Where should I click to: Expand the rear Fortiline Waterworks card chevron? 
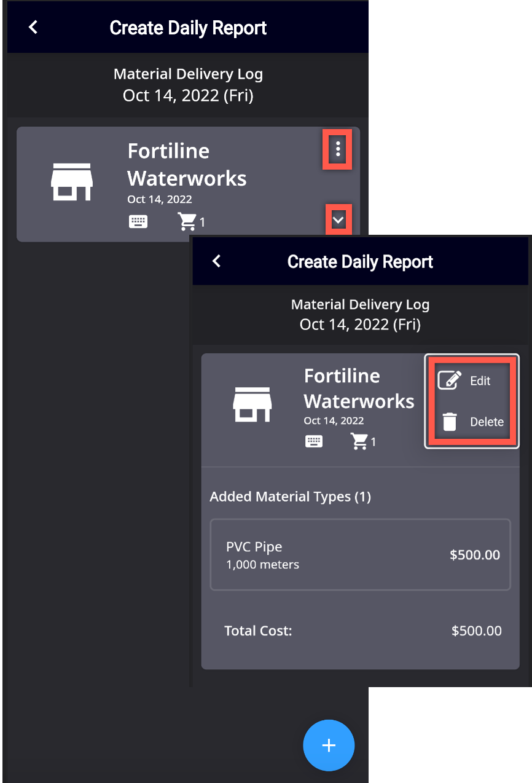(338, 220)
